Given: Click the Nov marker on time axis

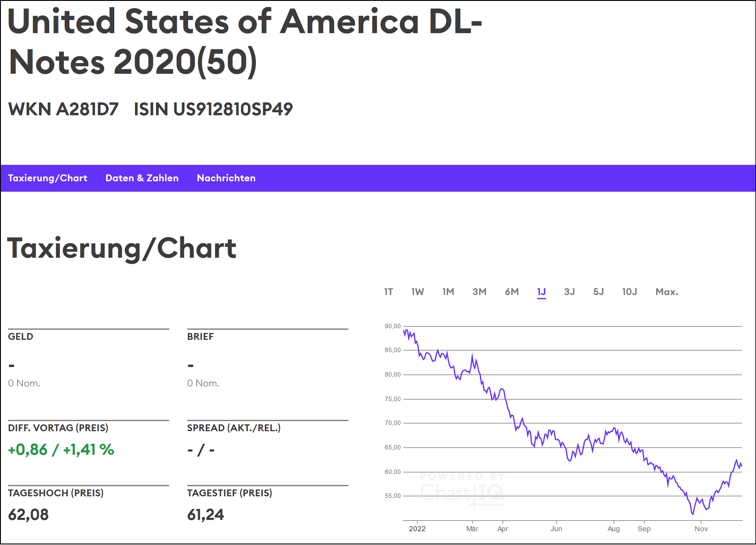Looking at the screenshot, I should point(701,529).
